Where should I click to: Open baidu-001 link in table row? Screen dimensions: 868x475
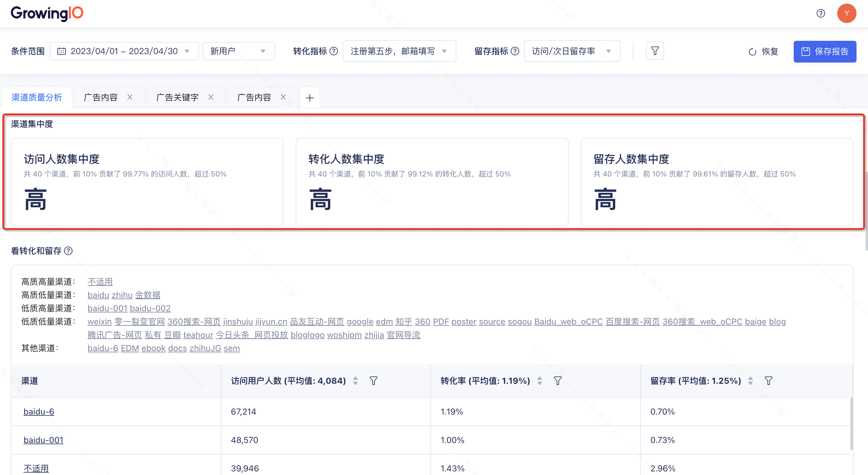point(43,440)
